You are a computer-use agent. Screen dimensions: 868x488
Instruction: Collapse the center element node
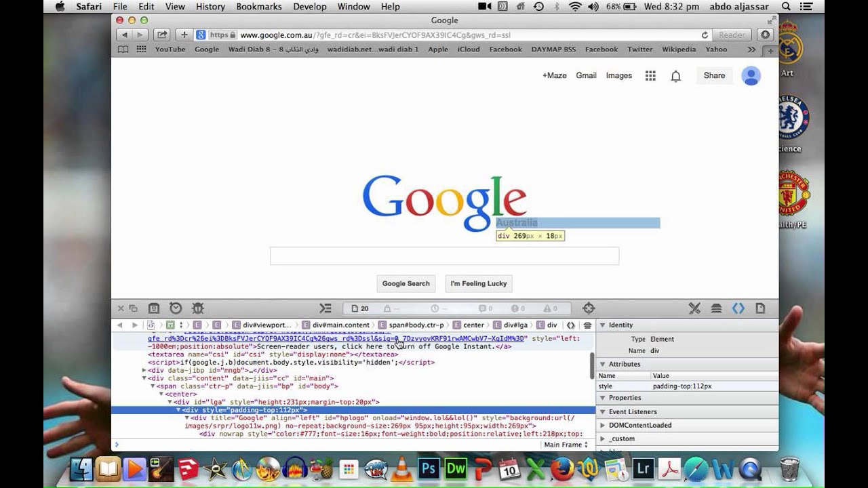(x=161, y=394)
